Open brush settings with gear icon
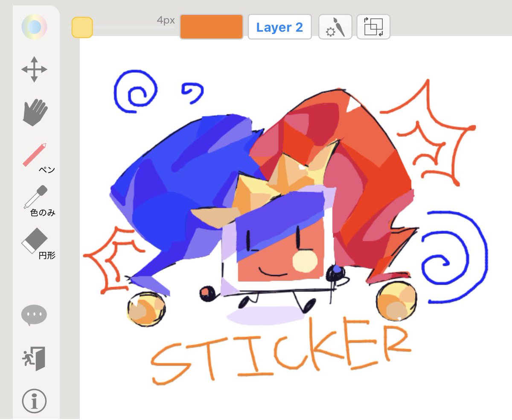The height and width of the screenshot is (420, 512). [x=335, y=27]
